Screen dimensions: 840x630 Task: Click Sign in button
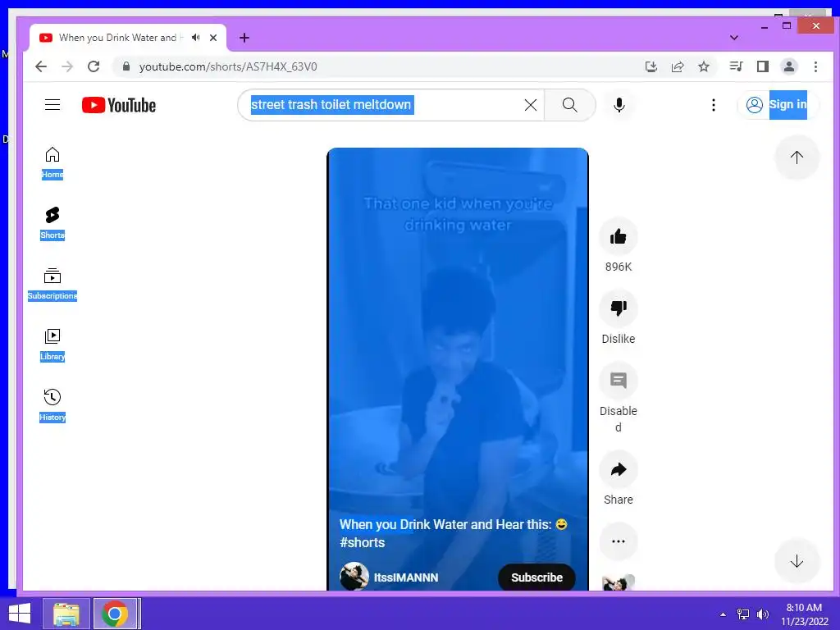click(x=776, y=104)
